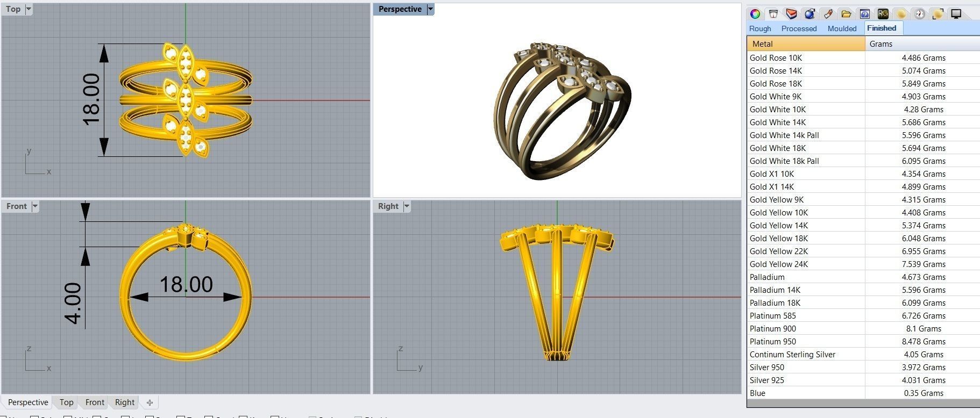980x418 pixels.
Task: Select the Gold Yellow 14K row
Action: coord(863,225)
